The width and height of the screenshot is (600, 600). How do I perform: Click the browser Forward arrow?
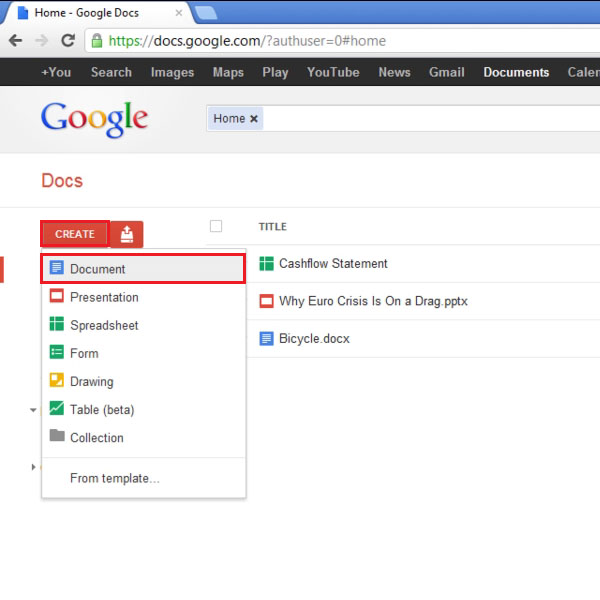[41, 40]
